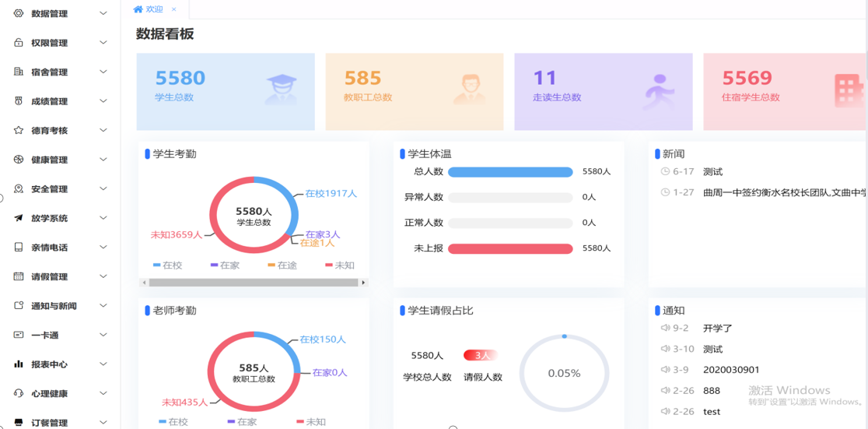868x429 pixels.
Task: Open the 通知与新闻 menu item
Action: point(60,306)
